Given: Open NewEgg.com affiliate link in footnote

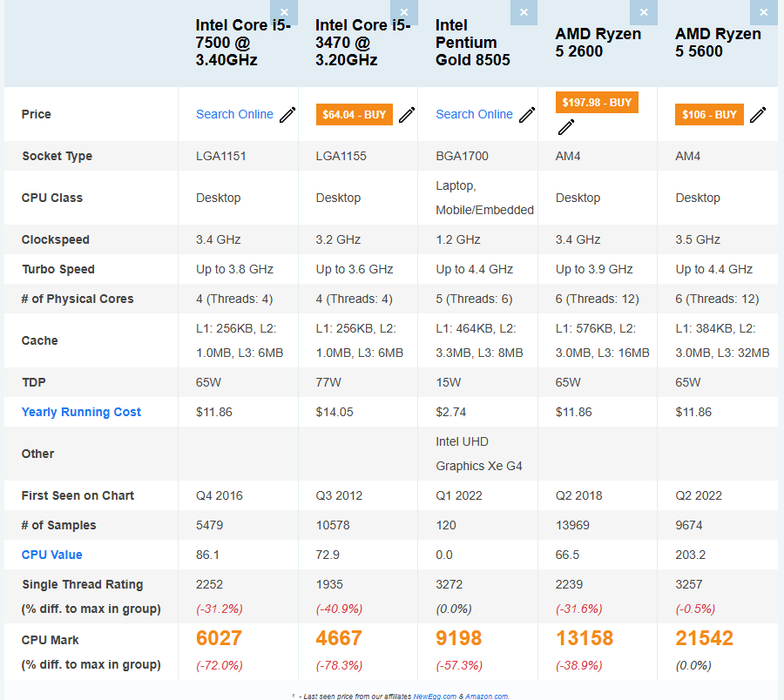Looking at the screenshot, I should click(435, 696).
